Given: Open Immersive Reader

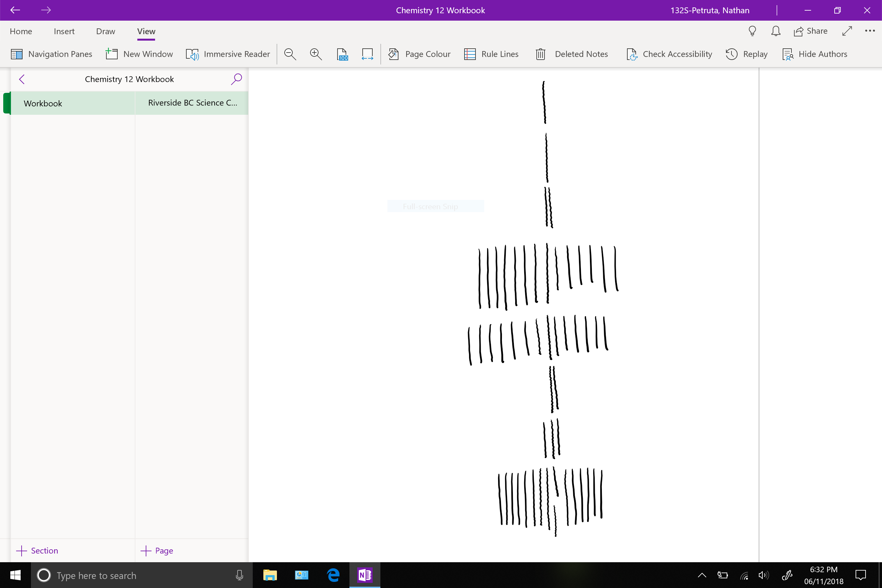Looking at the screenshot, I should tap(228, 54).
